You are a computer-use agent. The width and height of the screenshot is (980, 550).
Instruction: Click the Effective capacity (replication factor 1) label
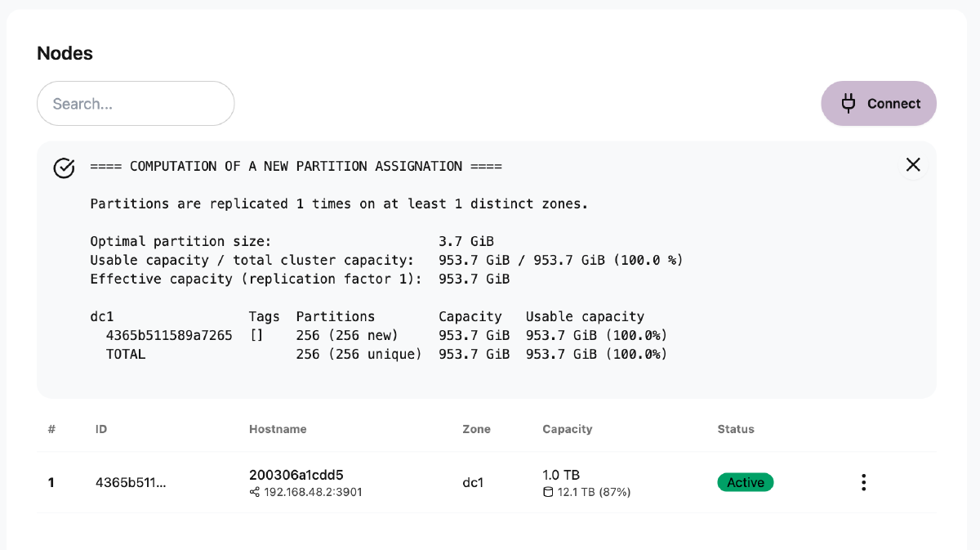(x=256, y=279)
